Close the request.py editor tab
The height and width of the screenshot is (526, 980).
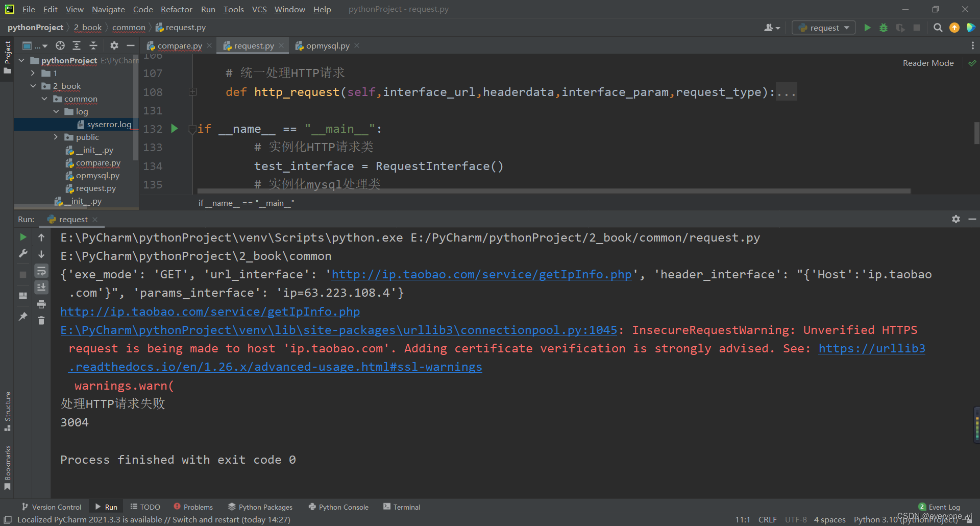click(x=281, y=45)
